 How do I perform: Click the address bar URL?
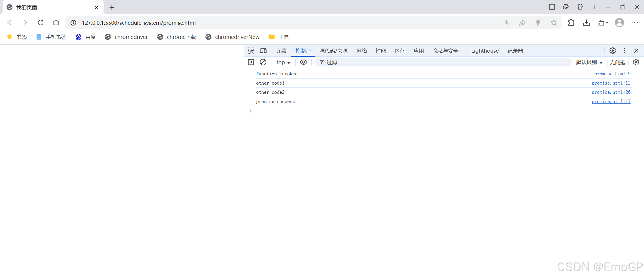coord(139,23)
